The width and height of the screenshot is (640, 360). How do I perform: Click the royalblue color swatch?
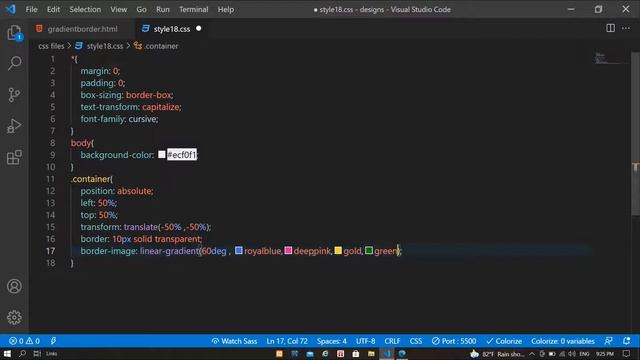(239, 250)
